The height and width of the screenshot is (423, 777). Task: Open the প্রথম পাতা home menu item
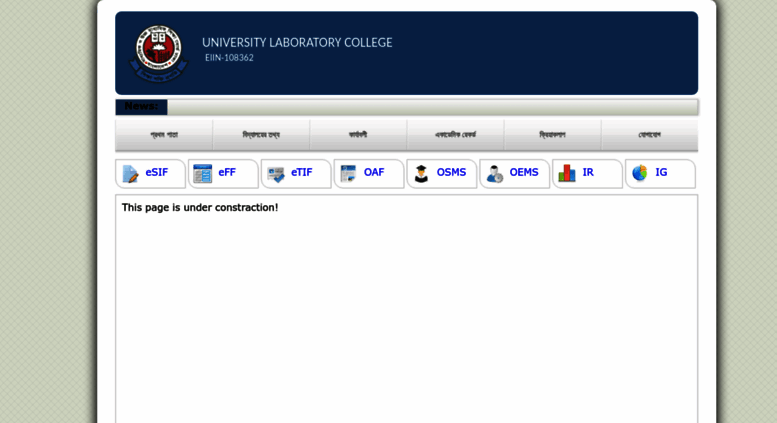[x=164, y=135]
